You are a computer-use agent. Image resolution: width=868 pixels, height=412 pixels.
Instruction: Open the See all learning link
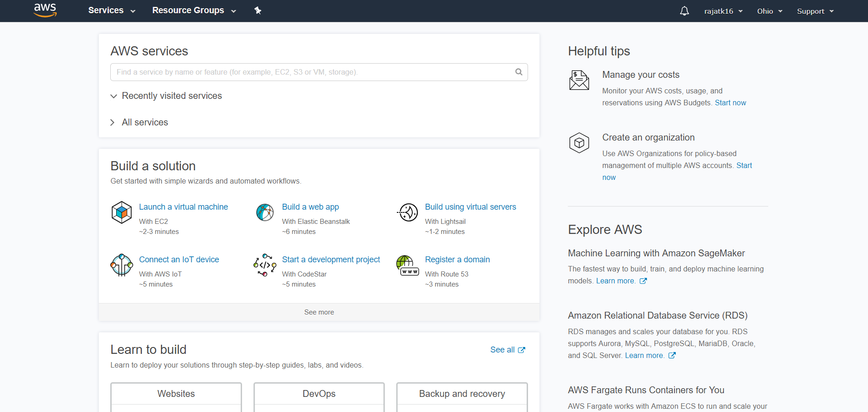[x=508, y=350]
